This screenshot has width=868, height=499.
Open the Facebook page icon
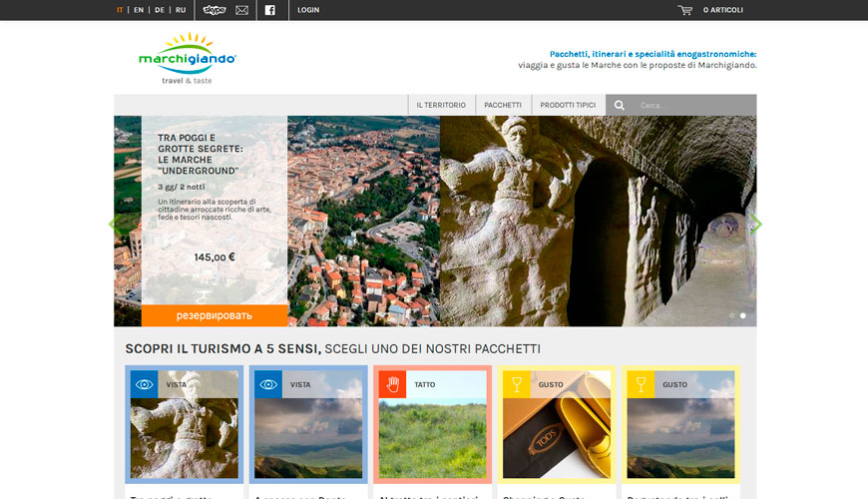point(269,10)
